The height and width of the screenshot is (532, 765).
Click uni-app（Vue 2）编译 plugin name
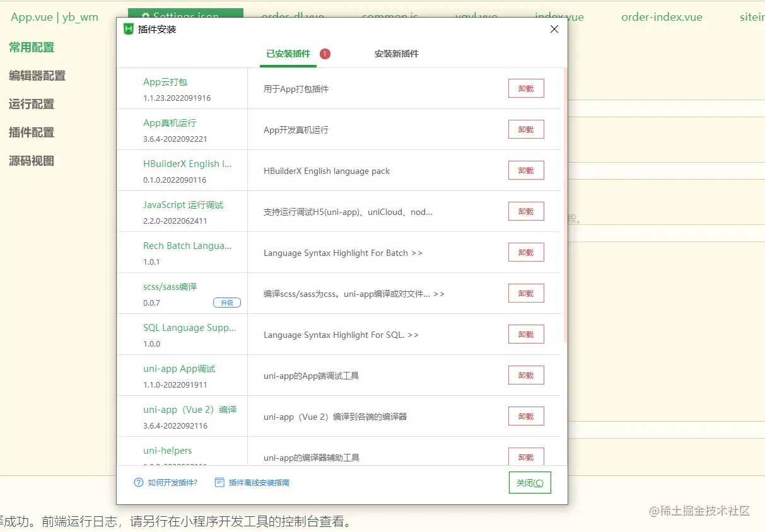pos(190,410)
